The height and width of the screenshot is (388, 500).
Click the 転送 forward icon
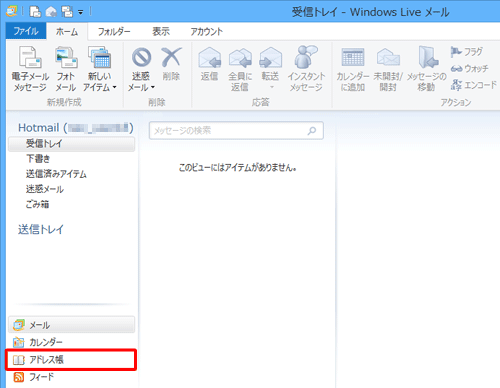[x=271, y=57]
